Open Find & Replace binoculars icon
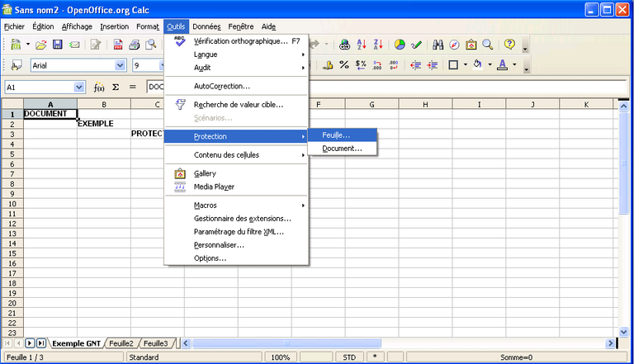The image size is (634, 364). click(x=438, y=45)
